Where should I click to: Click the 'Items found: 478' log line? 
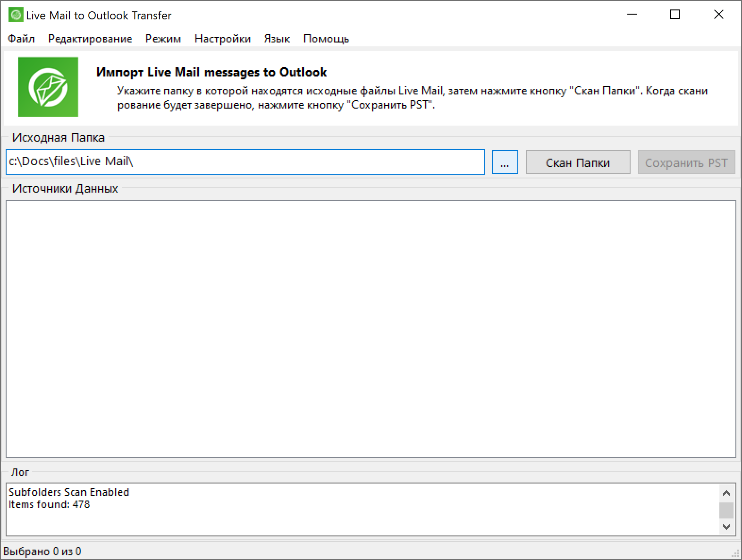tap(49, 504)
